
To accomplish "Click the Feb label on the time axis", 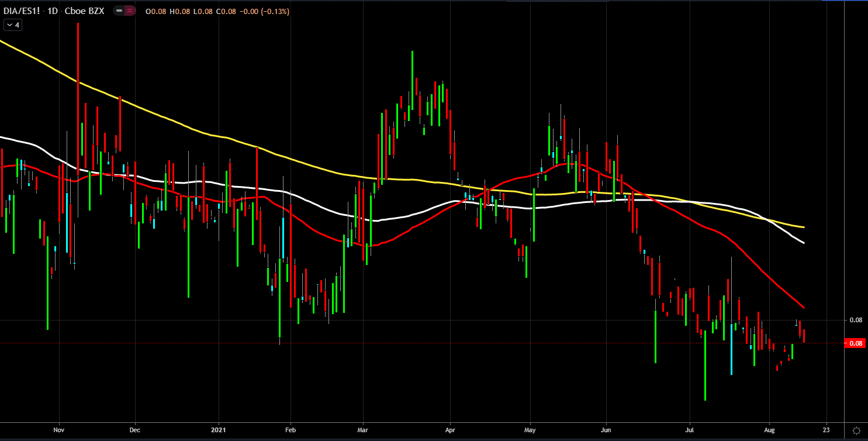I will pyautogui.click(x=291, y=431).
